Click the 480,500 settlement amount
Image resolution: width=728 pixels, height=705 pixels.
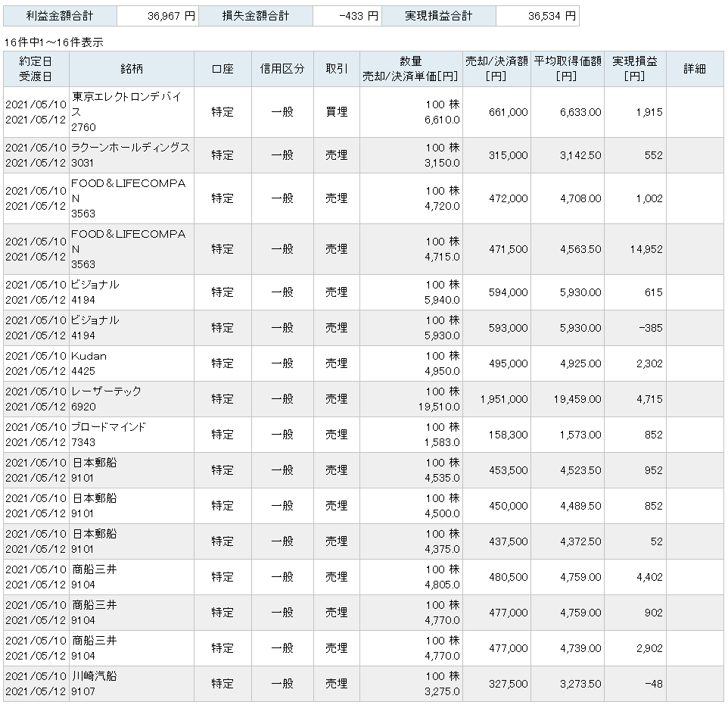(x=508, y=577)
